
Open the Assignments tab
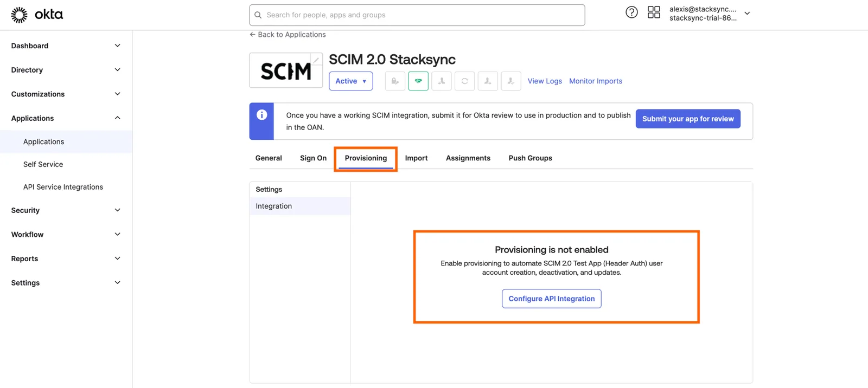468,158
